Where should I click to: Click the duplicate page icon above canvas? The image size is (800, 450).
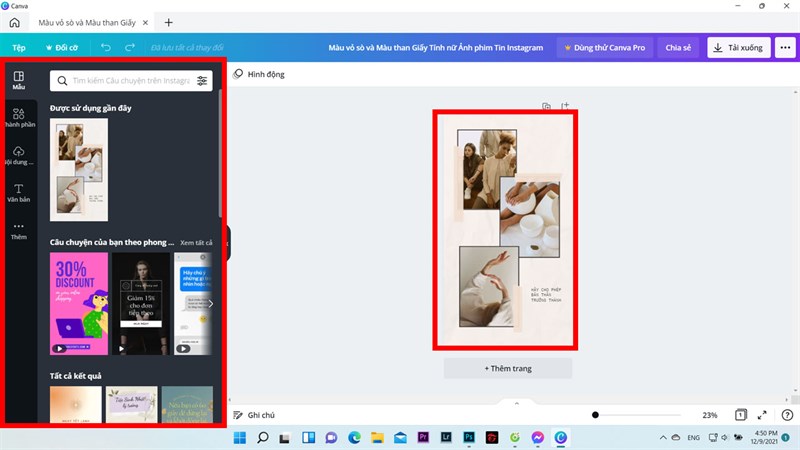pyautogui.click(x=546, y=106)
